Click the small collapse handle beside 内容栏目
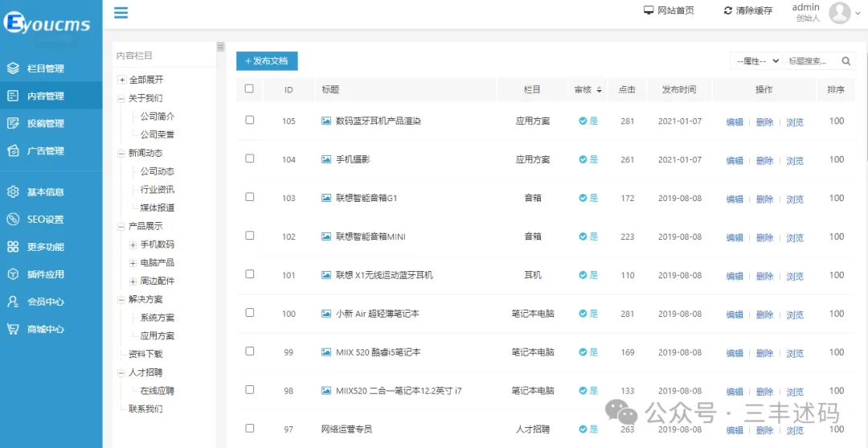868x448 pixels. point(220,47)
